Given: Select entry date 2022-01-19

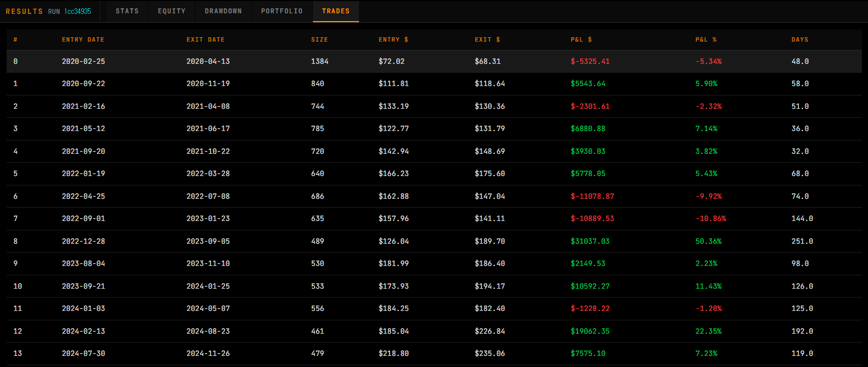Looking at the screenshot, I should point(83,174).
